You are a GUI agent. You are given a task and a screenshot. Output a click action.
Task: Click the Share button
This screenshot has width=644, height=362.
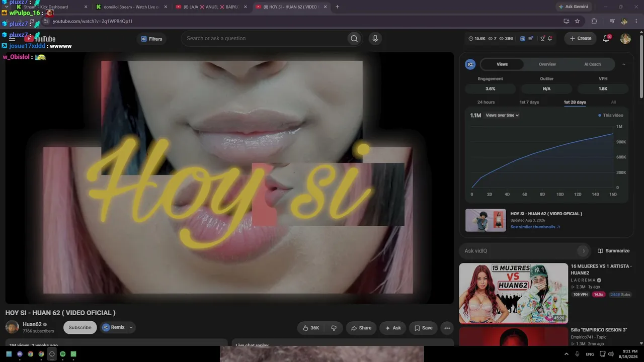tap(361, 328)
